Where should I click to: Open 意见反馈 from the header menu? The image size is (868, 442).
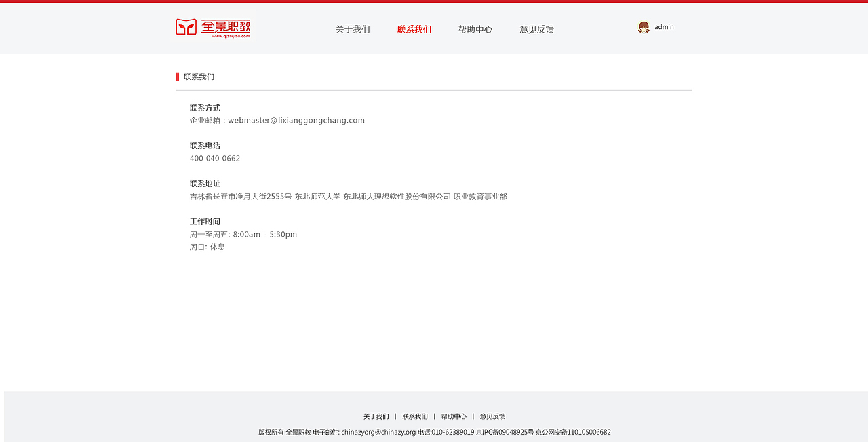(x=536, y=28)
